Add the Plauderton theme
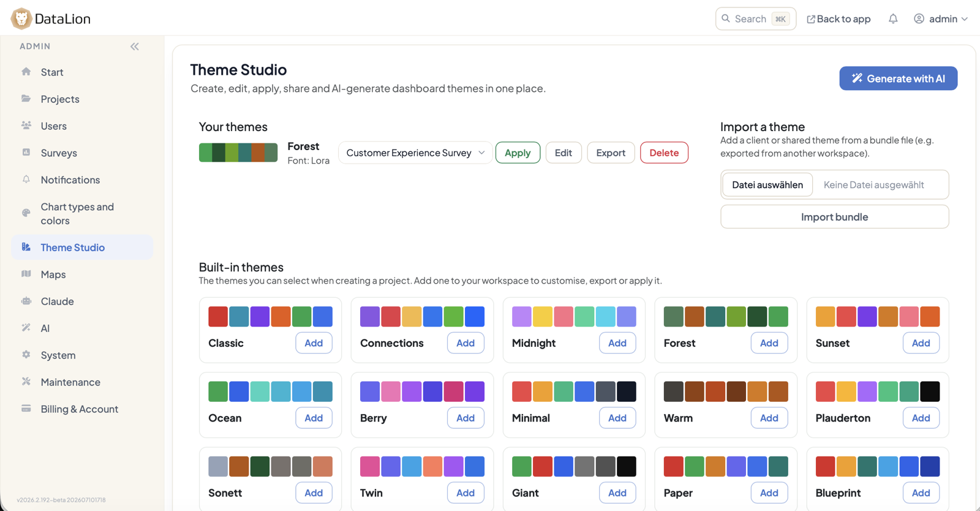The height and width of the screenshot is (511, 980). (x=921, y=418)
